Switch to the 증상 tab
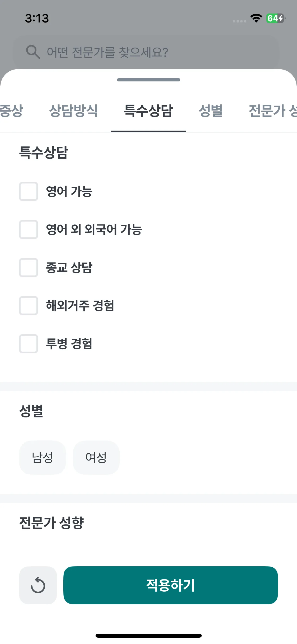Screen dimensions: 297x644 (12, 111)
